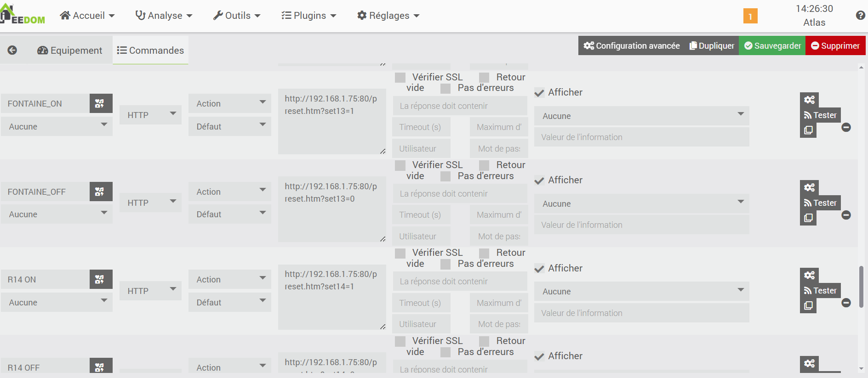This screenshot has width=868, height=378.
Task: Click the scrollbar up arrow
Action: [x=861, y=68]
